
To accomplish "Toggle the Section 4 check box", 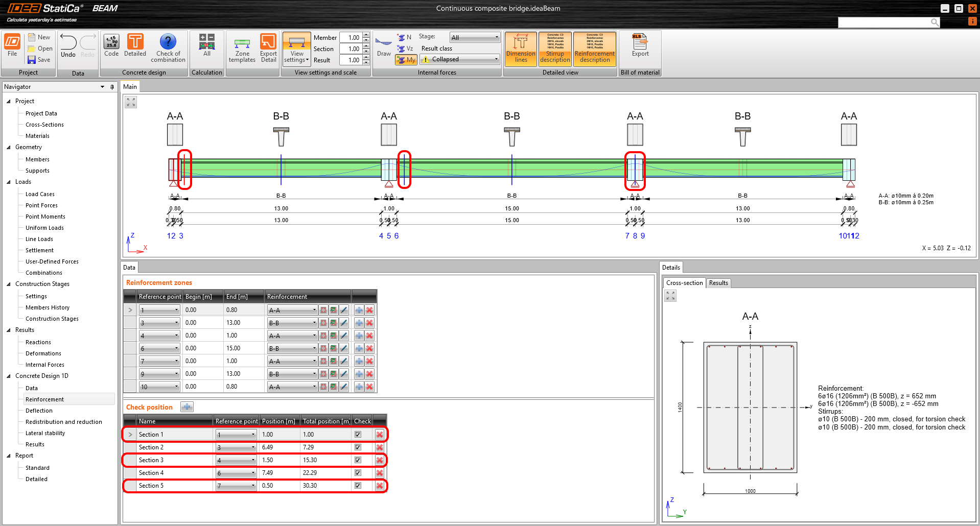I will (x=358, y=473).
